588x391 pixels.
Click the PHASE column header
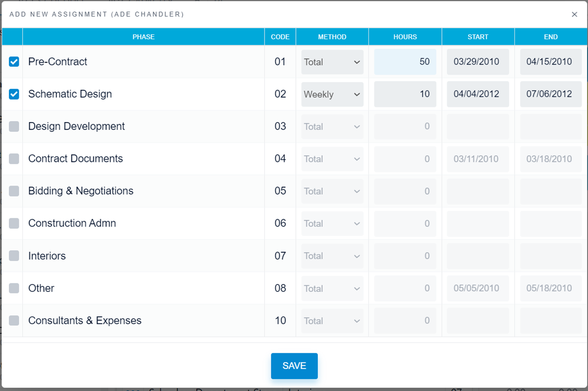[143, 37]
